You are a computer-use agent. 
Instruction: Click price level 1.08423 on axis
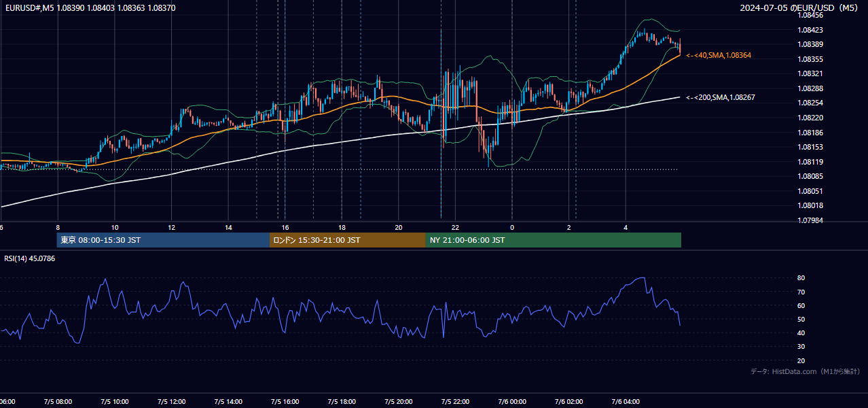point(810,30)
